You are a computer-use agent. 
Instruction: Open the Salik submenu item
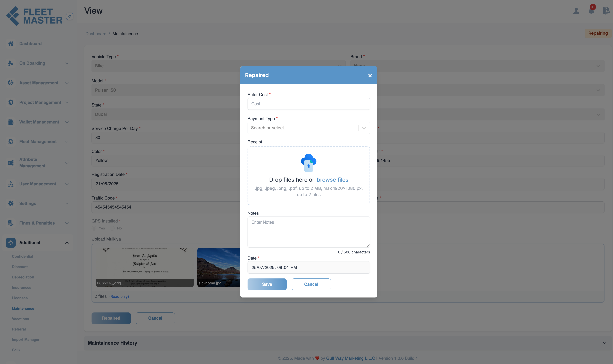[16, 350]
